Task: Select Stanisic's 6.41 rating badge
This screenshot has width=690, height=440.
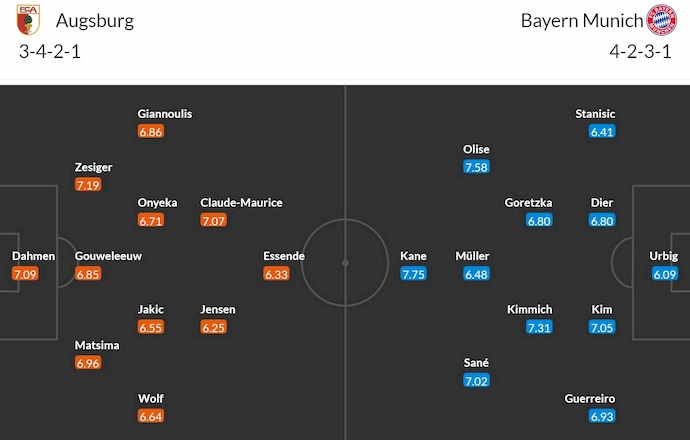Action: coord(602,132)
